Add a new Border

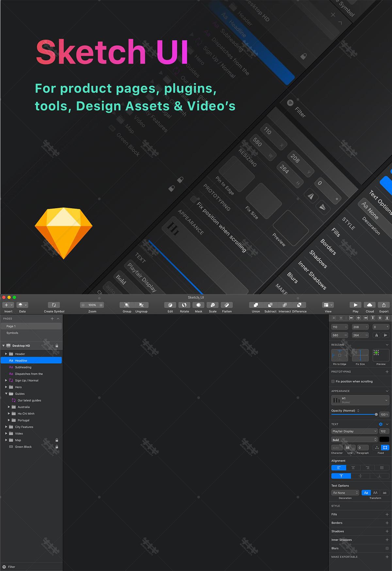(x=387, y=523)
